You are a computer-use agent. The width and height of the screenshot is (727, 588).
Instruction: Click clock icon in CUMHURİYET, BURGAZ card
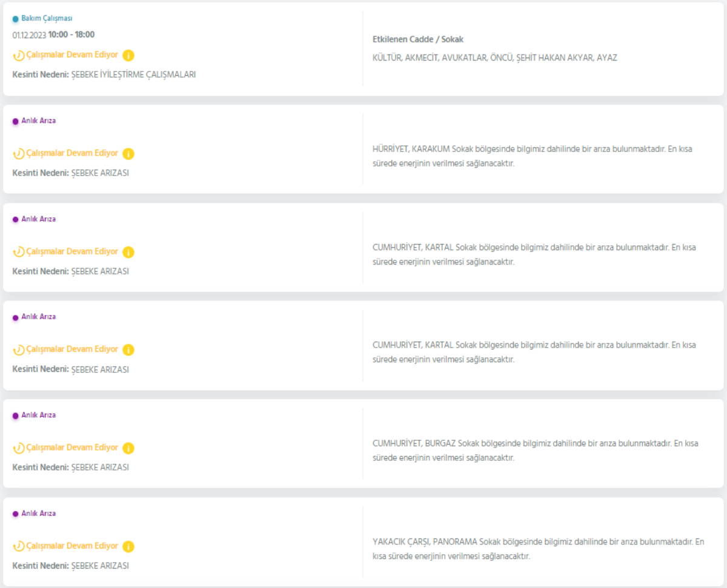[19, 448]
